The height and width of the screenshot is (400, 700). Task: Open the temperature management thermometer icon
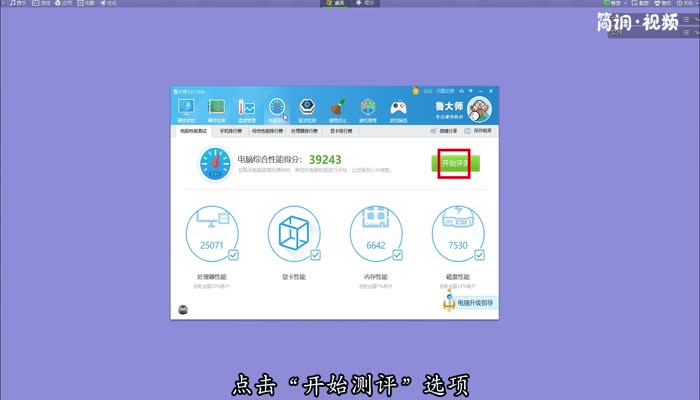point(247,108)
